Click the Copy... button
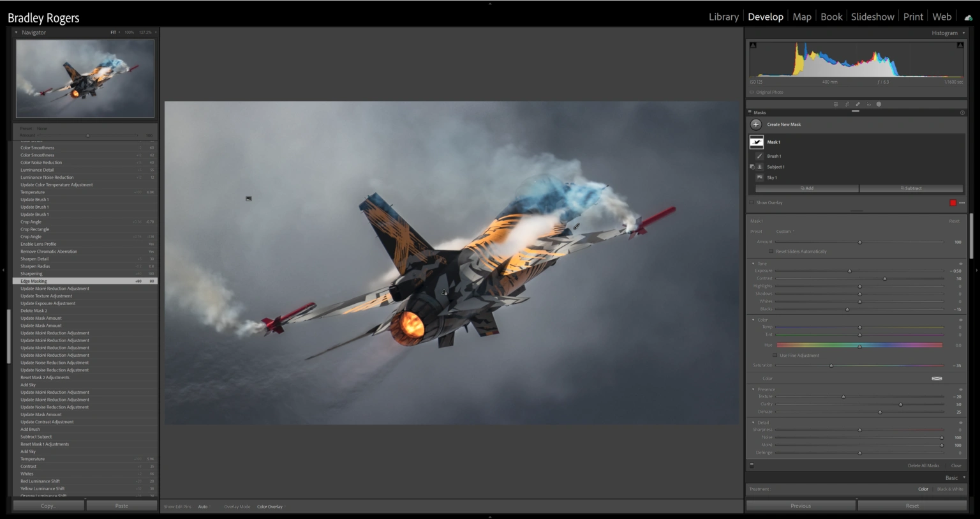This screenshot has width=980, height=519. (x=48, y=506)
